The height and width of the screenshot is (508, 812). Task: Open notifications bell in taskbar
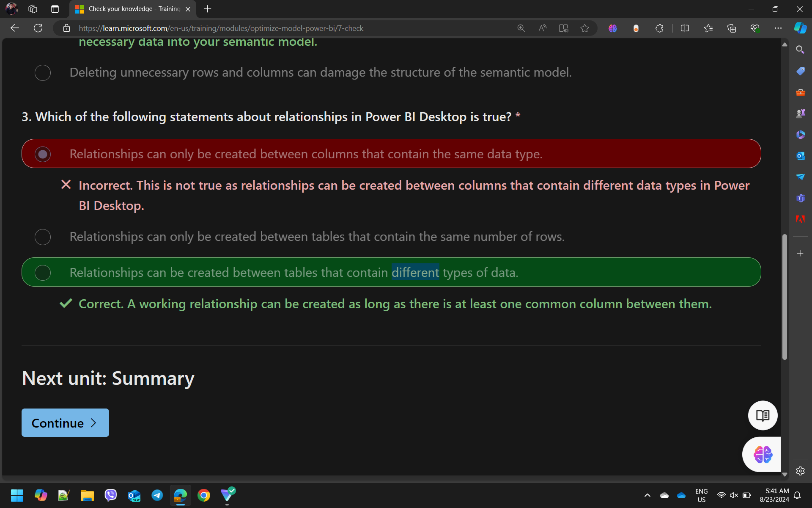798,495
